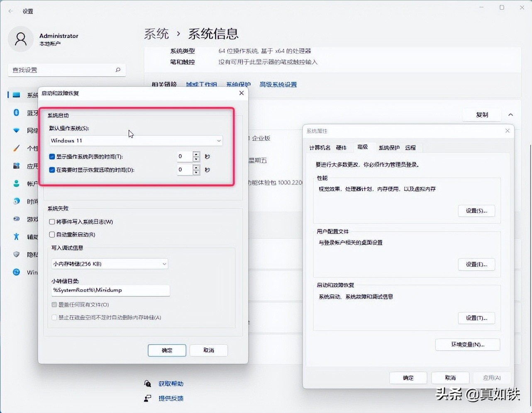Viewport: 532px width, 413px height.
Task: Collapse the expanded section using the chevron arrow
Action: click(x=510, y=114)
